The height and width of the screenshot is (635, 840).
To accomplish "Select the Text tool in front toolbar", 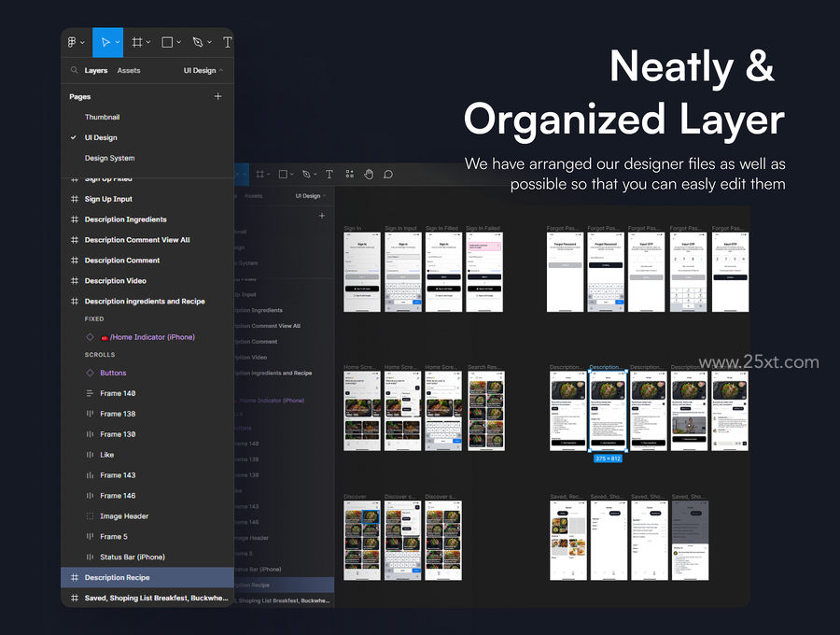I will tap(228, 42).
